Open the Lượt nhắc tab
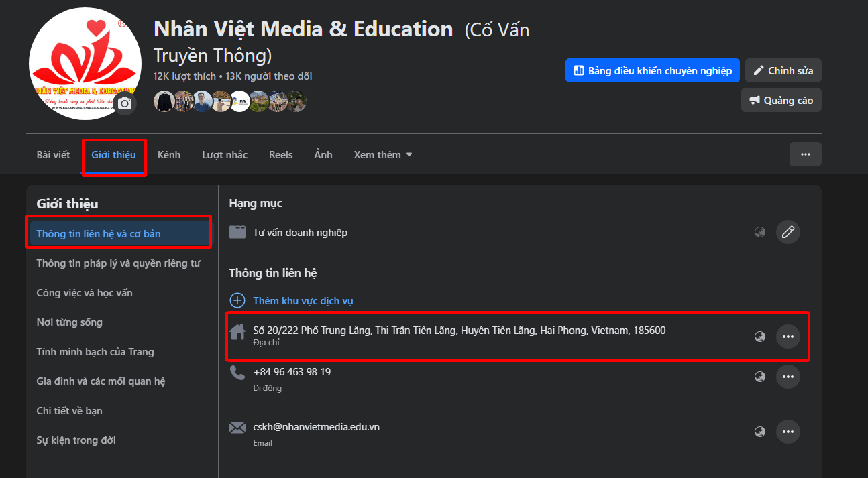868x478 pixels. (x=225, y=155)
